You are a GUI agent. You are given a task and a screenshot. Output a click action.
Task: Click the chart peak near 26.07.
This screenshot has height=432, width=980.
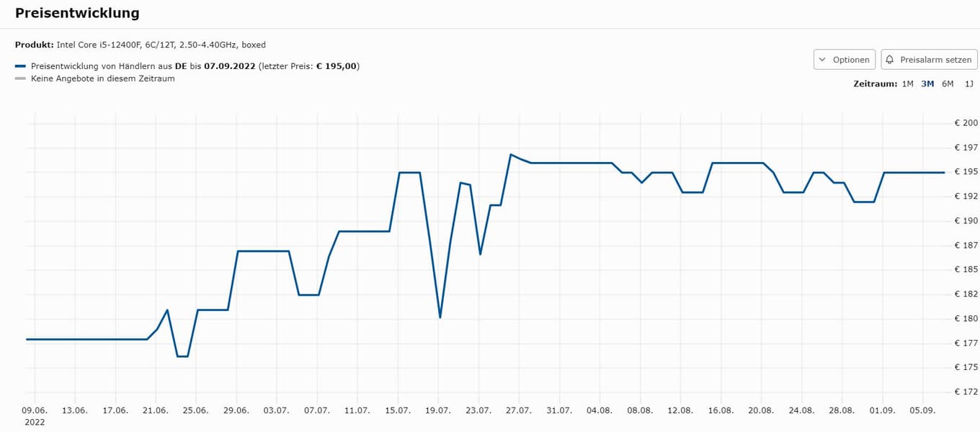510,154
